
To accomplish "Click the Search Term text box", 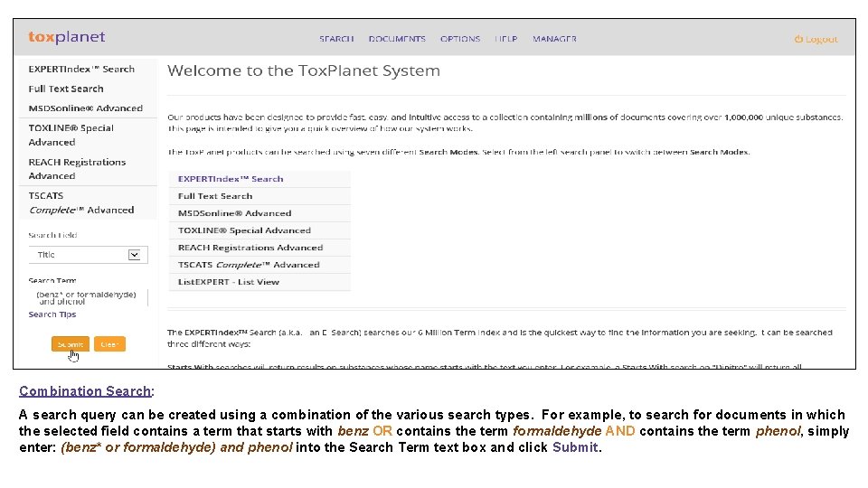I will tap(88, 297).
